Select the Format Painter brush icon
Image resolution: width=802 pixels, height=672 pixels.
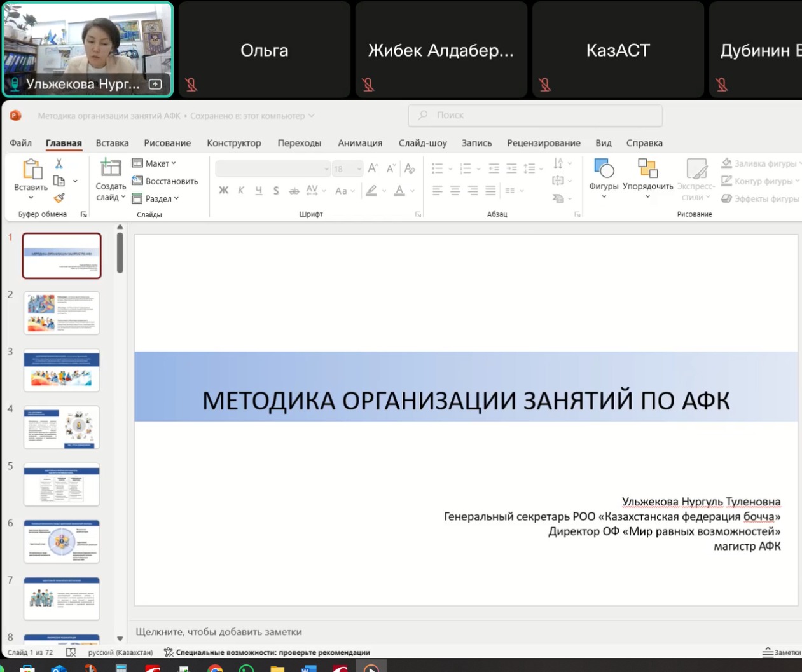tap(59, 198)
